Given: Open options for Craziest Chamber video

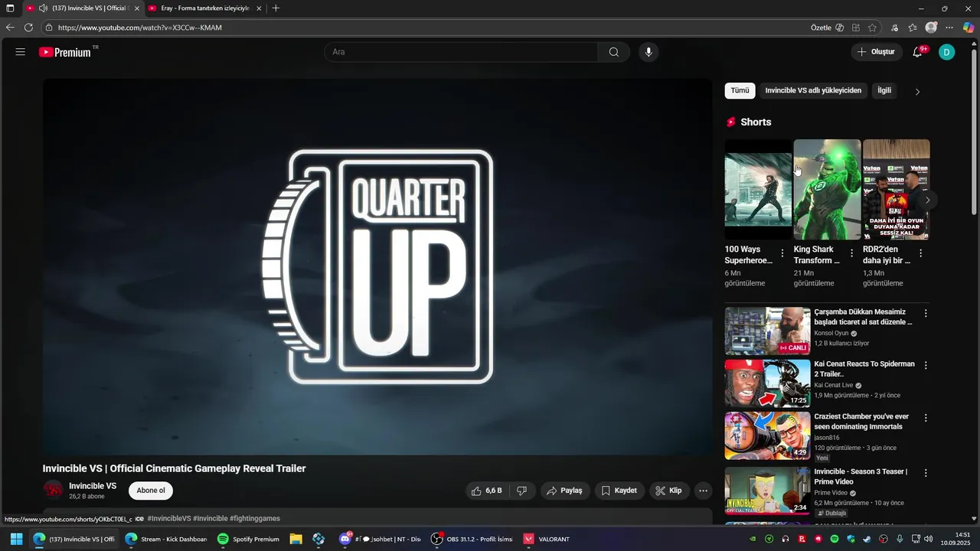Looking at the screenshot, I should pyautogui.click(x=926, y=418).
